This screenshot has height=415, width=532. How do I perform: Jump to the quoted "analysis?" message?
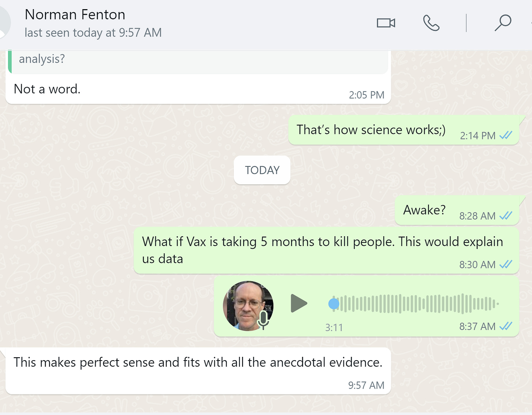click(197, 61)
